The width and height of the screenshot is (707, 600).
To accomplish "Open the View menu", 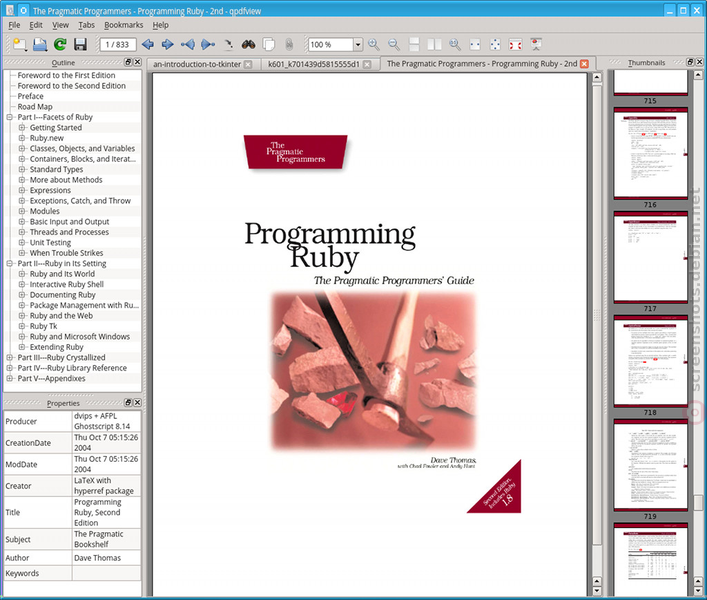I will click(60, 25).
